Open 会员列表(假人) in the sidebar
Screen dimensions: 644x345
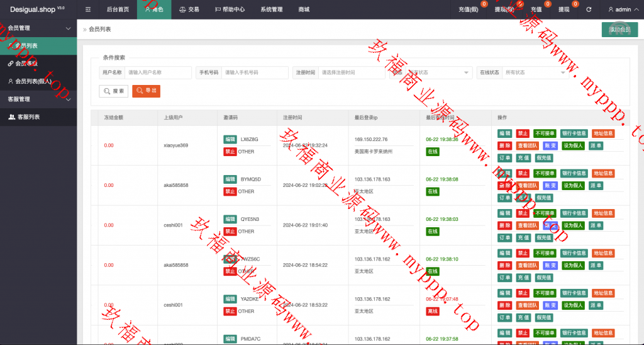point(33,81)
